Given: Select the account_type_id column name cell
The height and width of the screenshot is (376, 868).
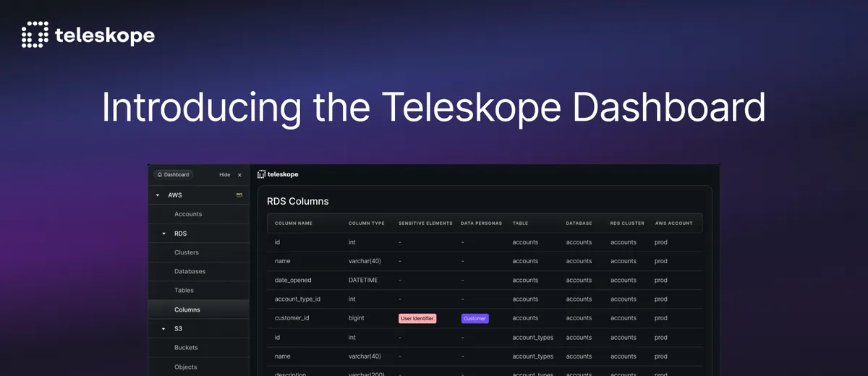Looking at the screenshot, I should tap(297, 299).
